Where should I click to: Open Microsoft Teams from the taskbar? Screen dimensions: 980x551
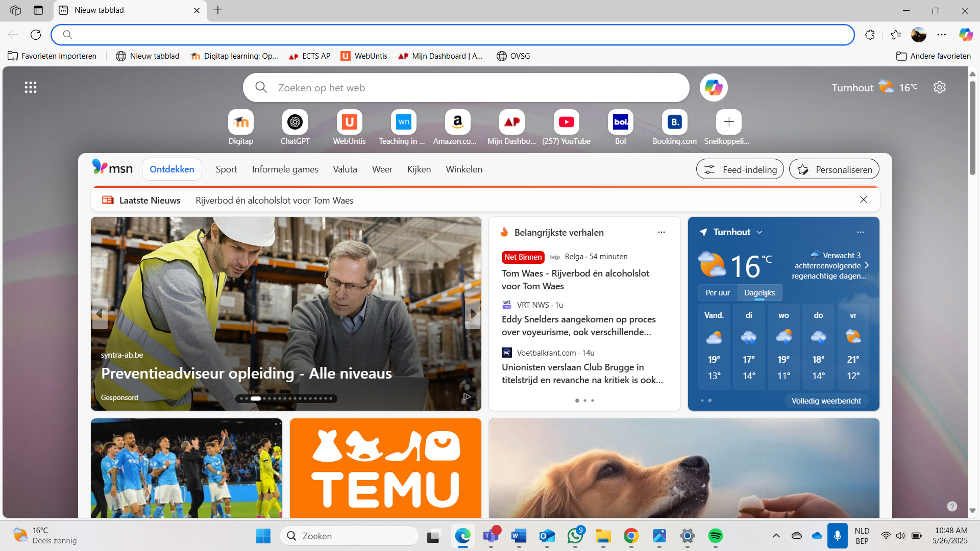tap(491, 536)
